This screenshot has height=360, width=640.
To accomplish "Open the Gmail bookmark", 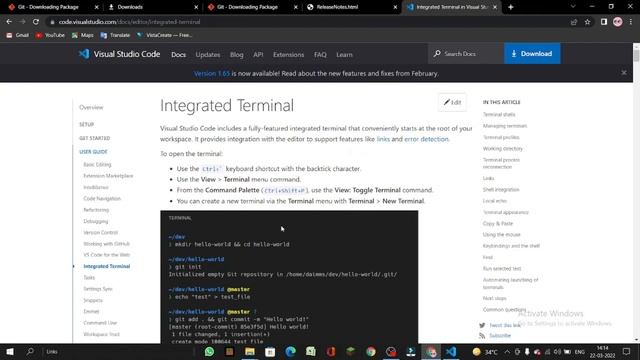I will click(x=18, y=35).
